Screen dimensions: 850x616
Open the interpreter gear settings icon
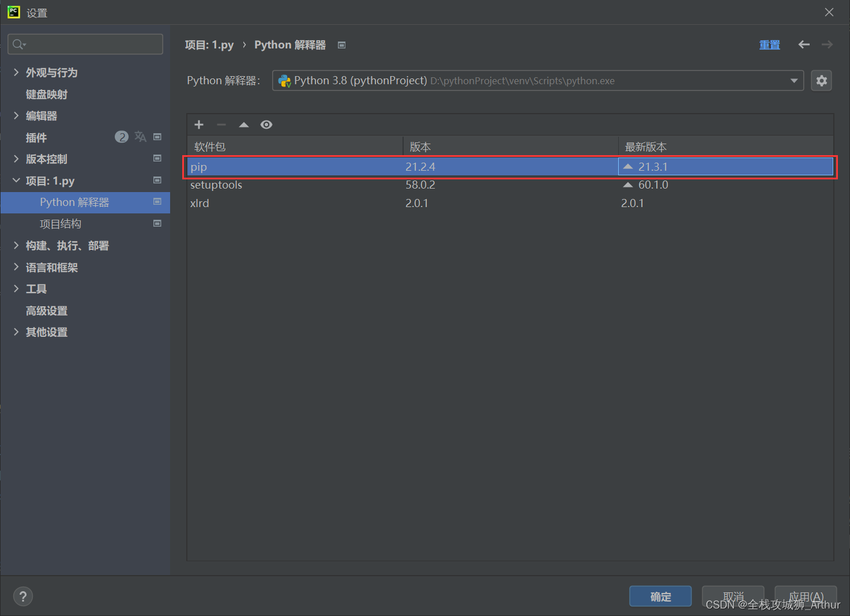(821, 81)
